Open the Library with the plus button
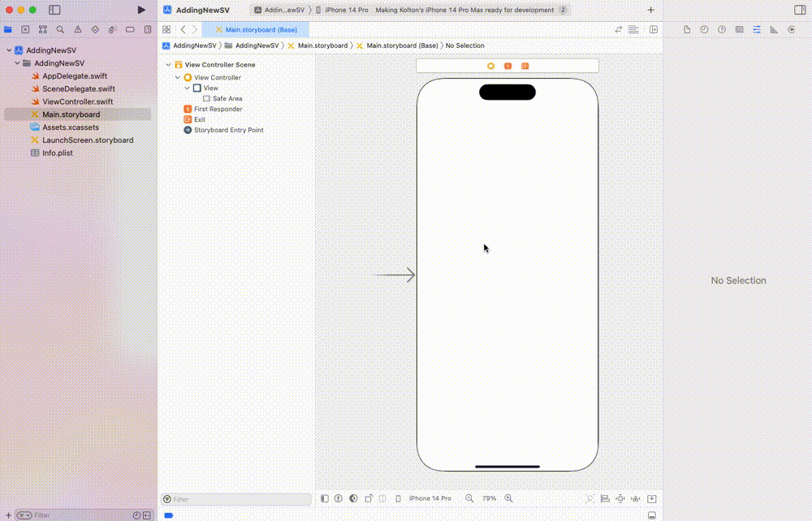Screen dimensions: 812x521 click(650, 10)
